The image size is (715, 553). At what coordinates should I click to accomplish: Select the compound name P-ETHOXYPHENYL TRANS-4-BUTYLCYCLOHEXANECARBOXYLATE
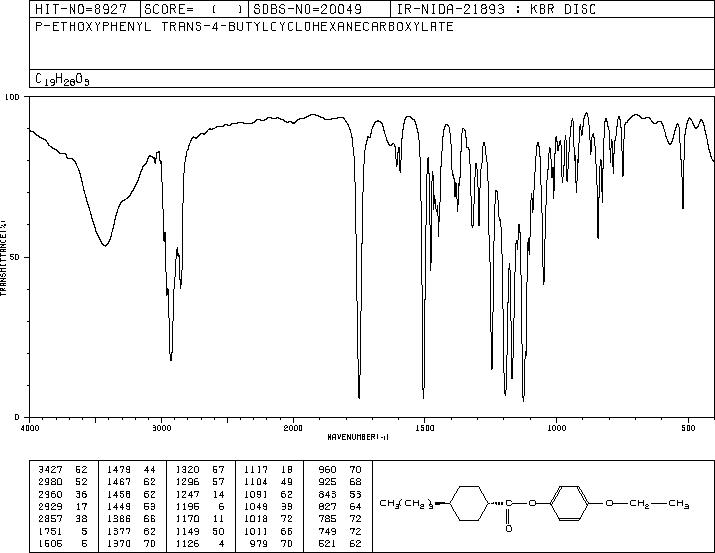point(244,26)
